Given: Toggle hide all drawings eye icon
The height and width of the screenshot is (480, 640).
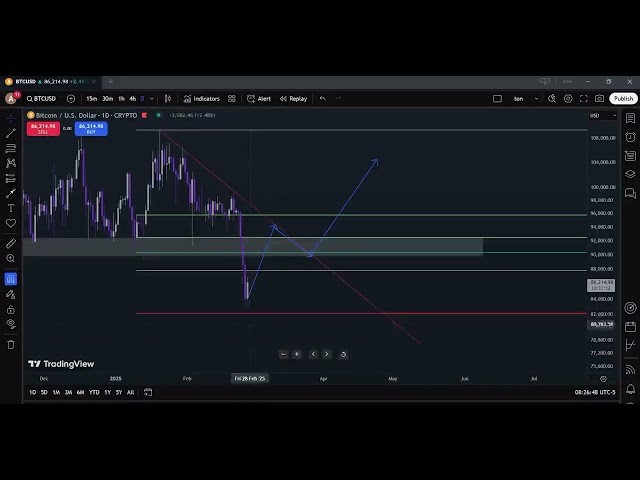Looking at the screenshot, I should click(x=11, y=324).
